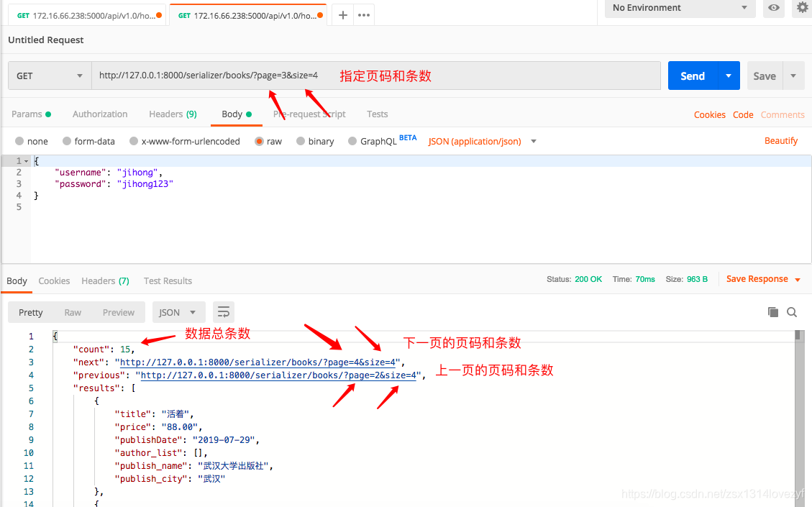Open a new request tab with plus icon
Screen dimensions: 812x507
342,15
